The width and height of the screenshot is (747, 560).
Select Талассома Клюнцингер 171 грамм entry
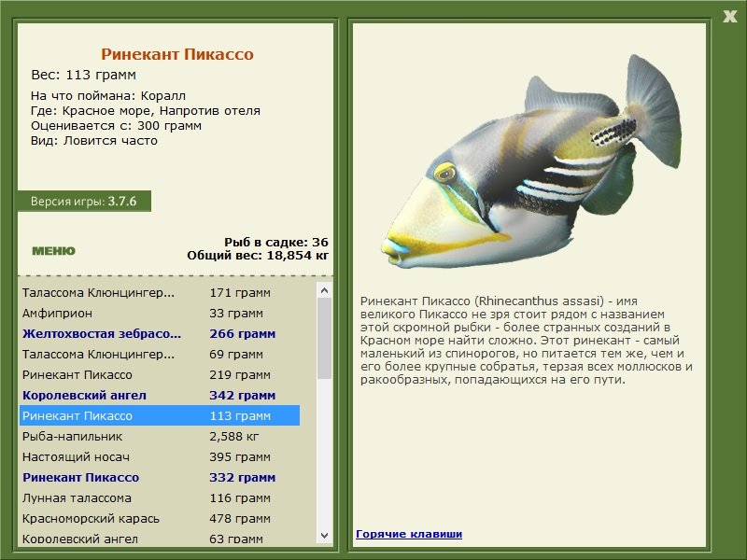point(160,293)
